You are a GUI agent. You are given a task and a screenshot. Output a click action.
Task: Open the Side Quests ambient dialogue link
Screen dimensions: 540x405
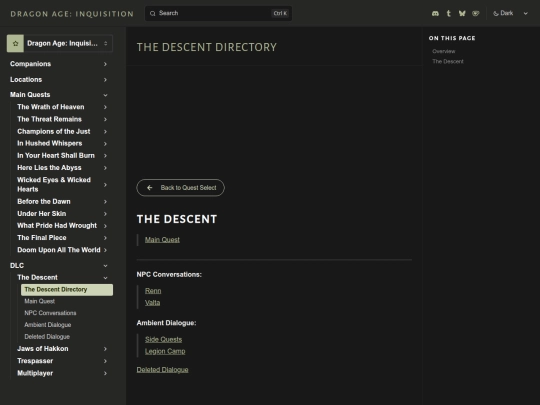click(x=164, y=340)
